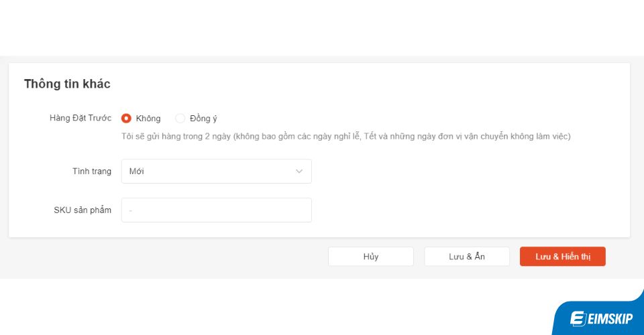Publish using the "Lưu & Hiển thị" button
644x335 pixels.
click(563, 257)
